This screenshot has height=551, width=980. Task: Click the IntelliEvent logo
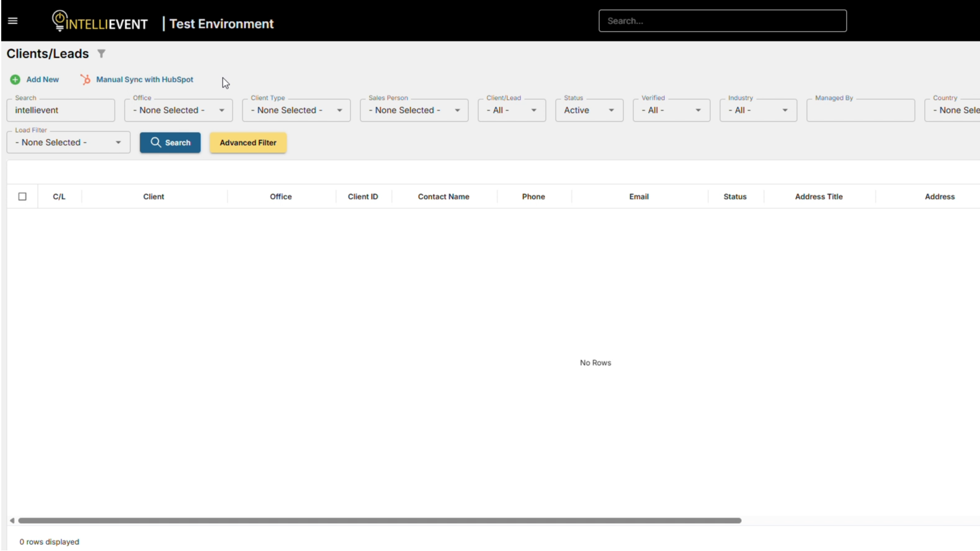coord(100,22)
